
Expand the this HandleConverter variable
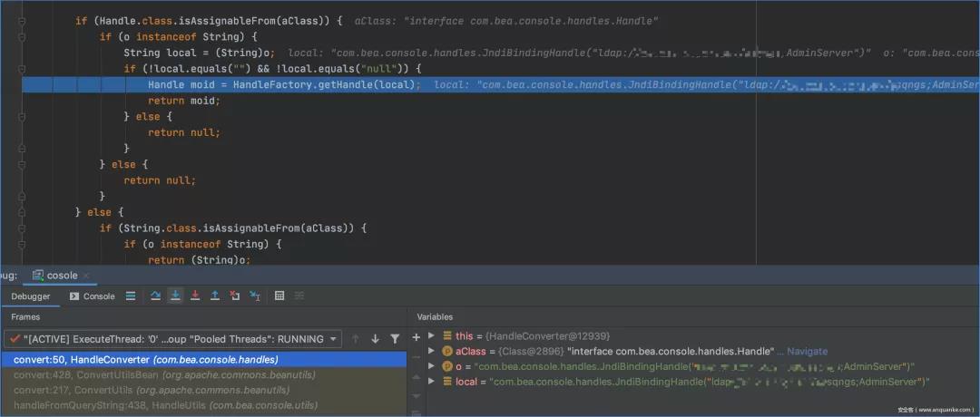click(x=431, y=335)
